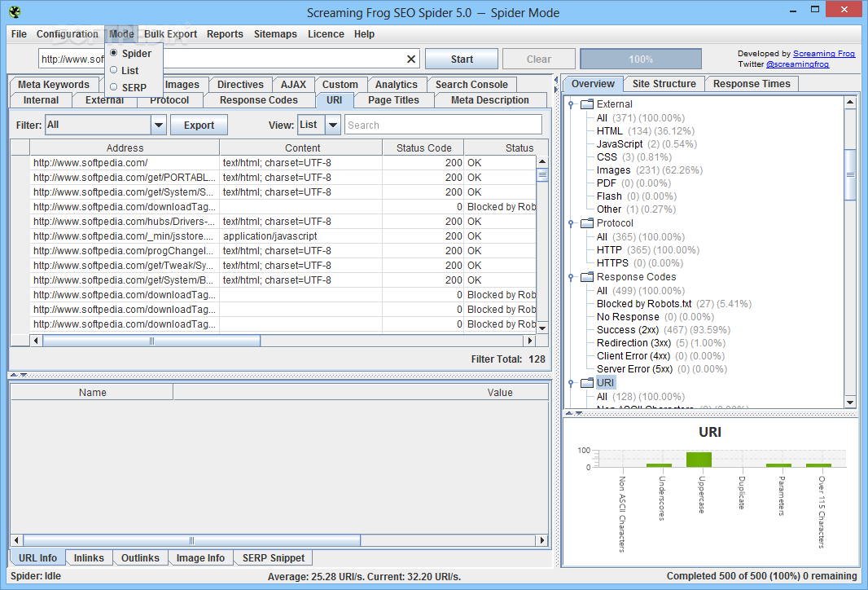The image size is (868, 590).
Task: Click the Overview tree vertical scrollbar thumb
Action: point(850,174)
